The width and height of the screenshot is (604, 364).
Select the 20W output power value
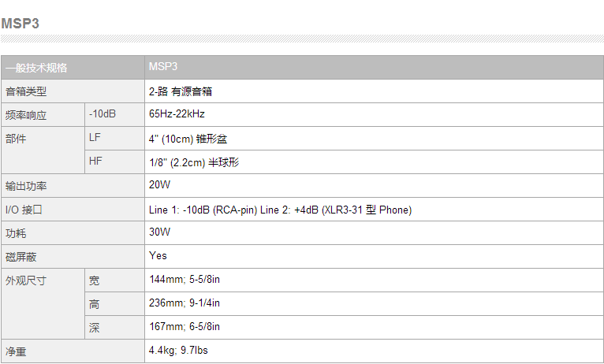click(159, 184)
